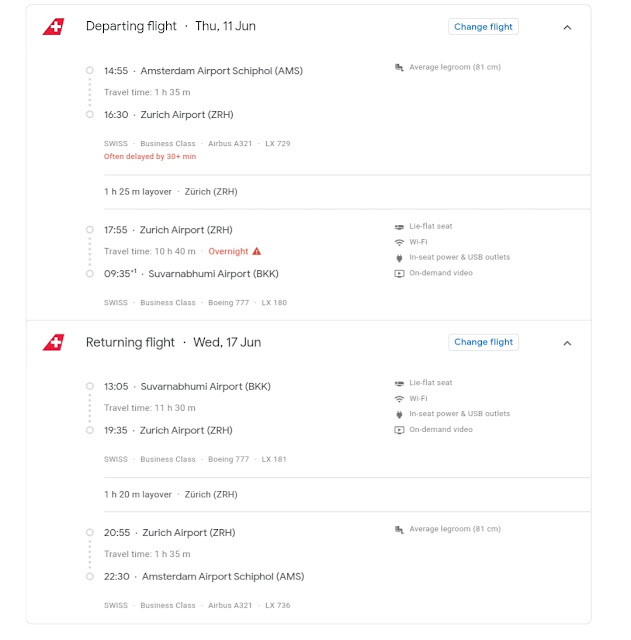Screen dimensions: 631x640
Task: Collapse the Returning flight details chevron
Action: pos(567,342)
